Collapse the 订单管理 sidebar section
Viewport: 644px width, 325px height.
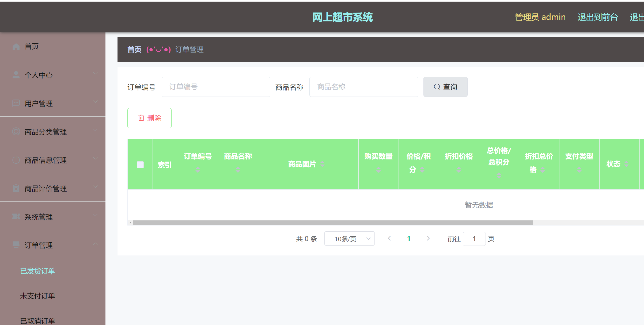pyautogui.click(x=95, y=244)
